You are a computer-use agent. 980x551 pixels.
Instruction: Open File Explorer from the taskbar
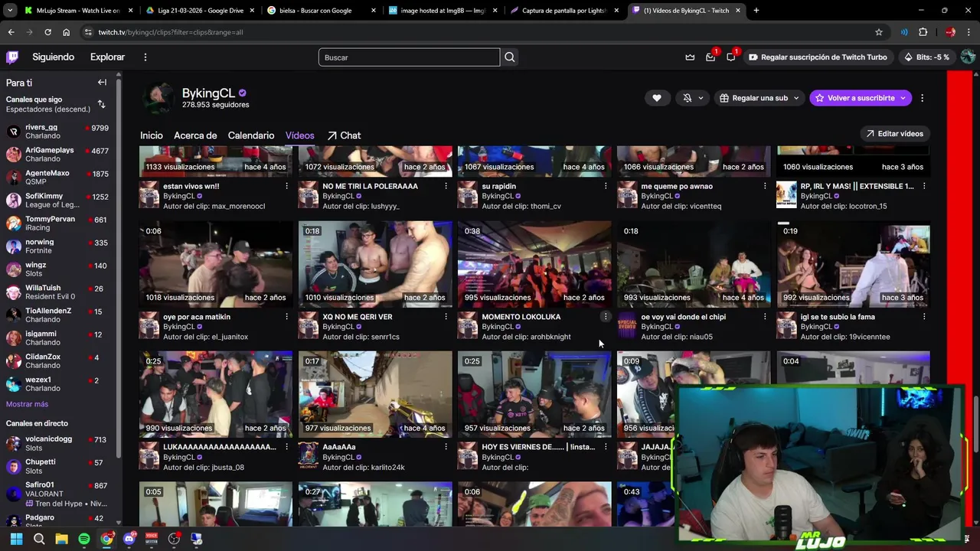[x=61, y=539]
